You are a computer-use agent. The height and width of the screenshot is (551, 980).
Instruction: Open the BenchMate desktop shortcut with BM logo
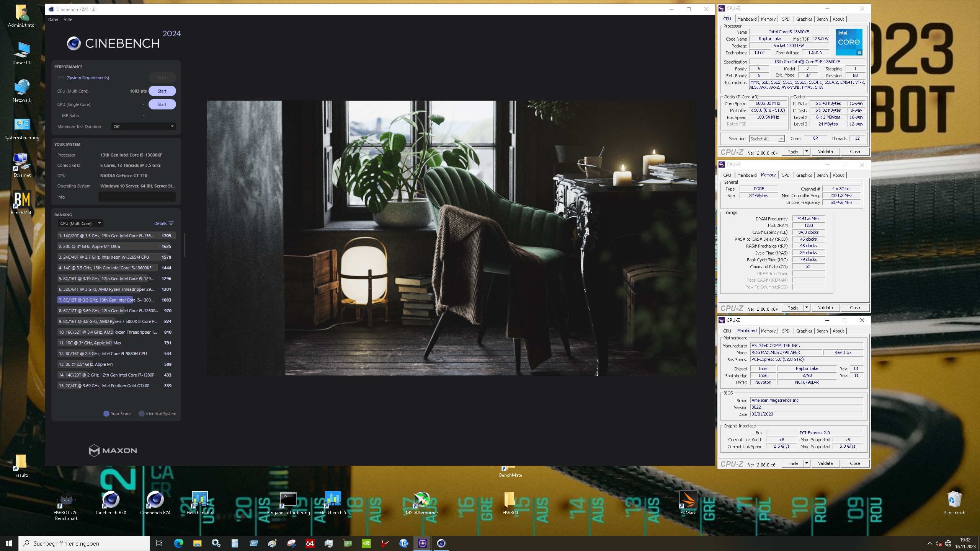click(22, 203)
